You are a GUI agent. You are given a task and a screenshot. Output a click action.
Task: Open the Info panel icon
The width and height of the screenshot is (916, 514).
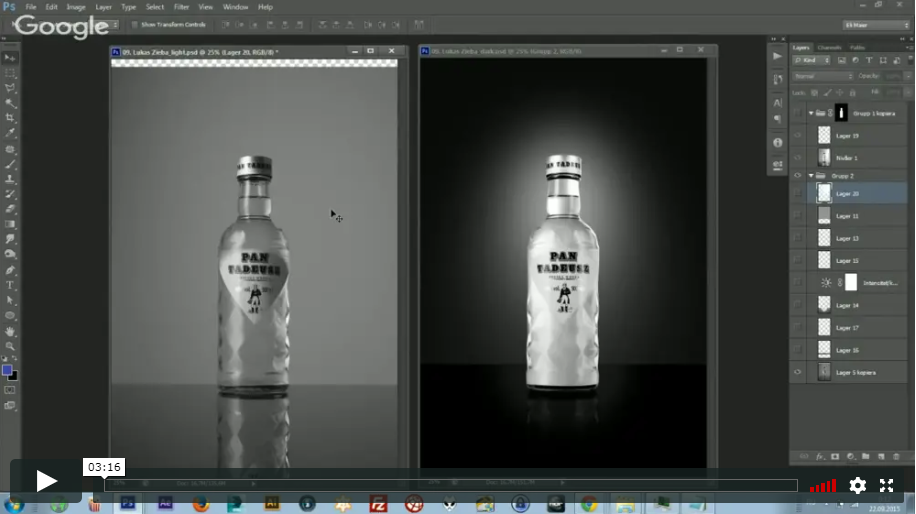(777, 143)
